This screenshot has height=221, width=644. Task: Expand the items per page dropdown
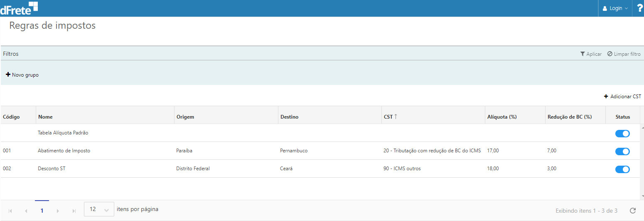[99, 209]
